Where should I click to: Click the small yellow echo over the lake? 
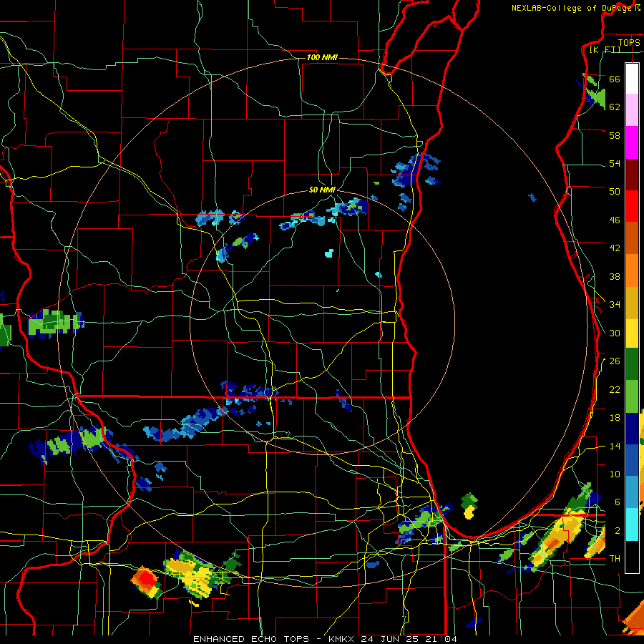(x=469, y=512)
